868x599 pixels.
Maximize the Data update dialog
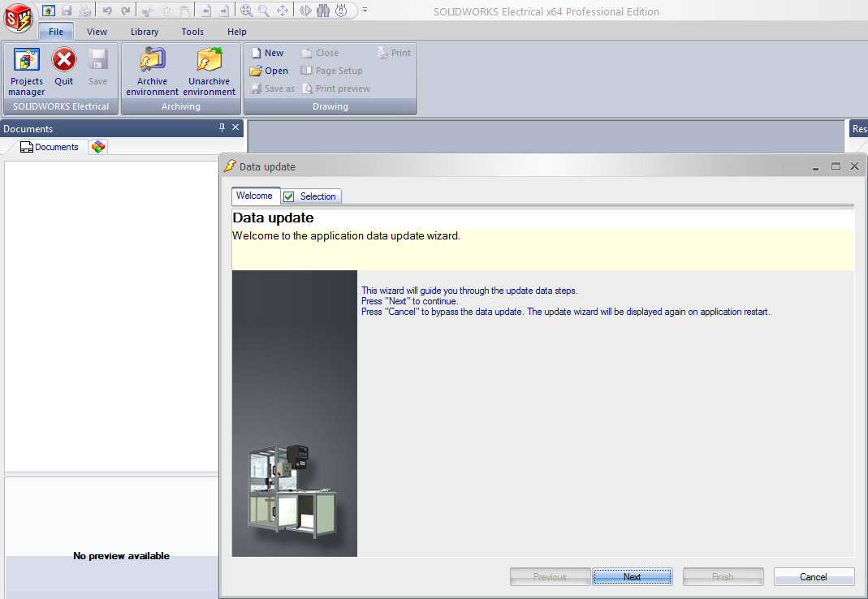point(836,166)
